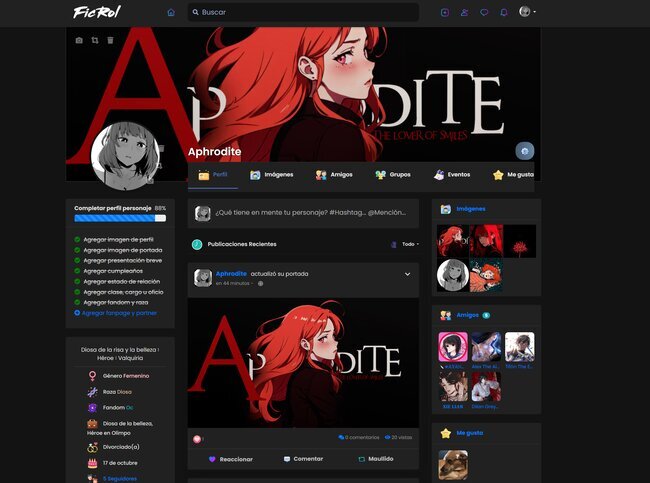Open grayscale avatar thumbnail in Imágenes panel

(x=453, y=275)
